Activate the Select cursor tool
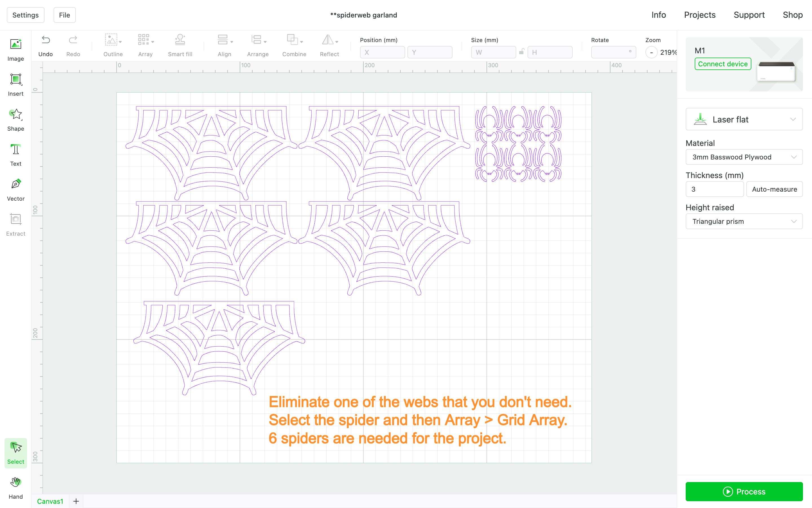 tap(16, 453)
